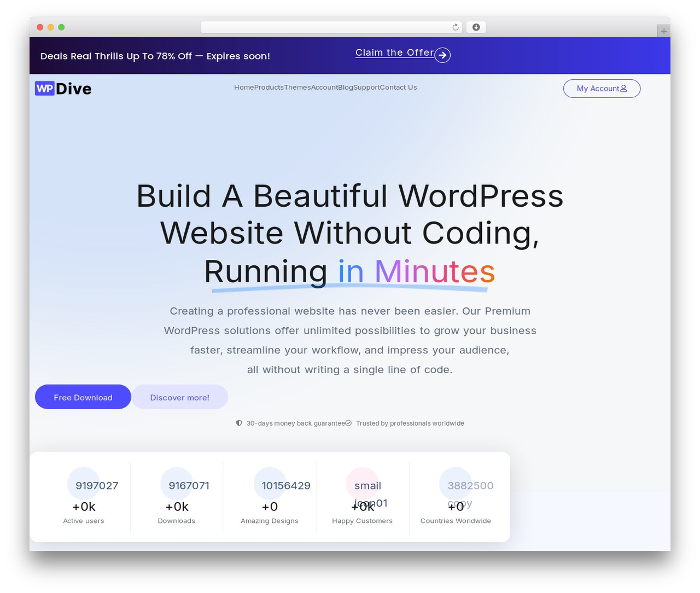Image resolution: width=700 pixels, height=593 pixels.
Task: Click the "Active users" label
Action: (84, 521)
